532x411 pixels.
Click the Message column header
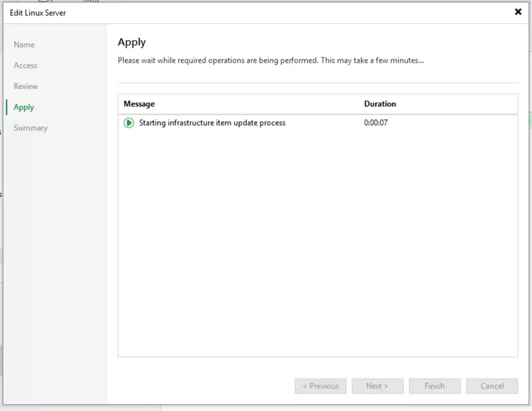coord(139,104)
